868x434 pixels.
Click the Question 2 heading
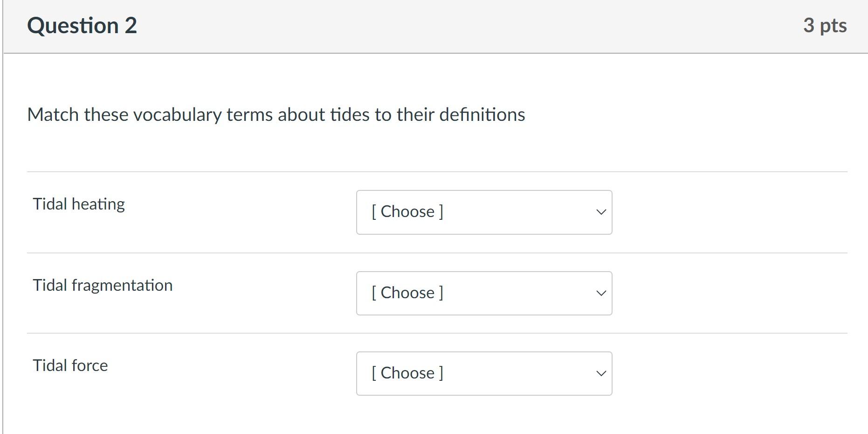pyautogui.click(x=82, y=25)
